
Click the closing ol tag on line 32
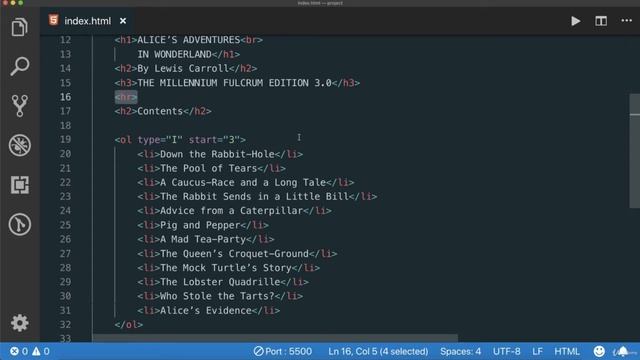129,324
